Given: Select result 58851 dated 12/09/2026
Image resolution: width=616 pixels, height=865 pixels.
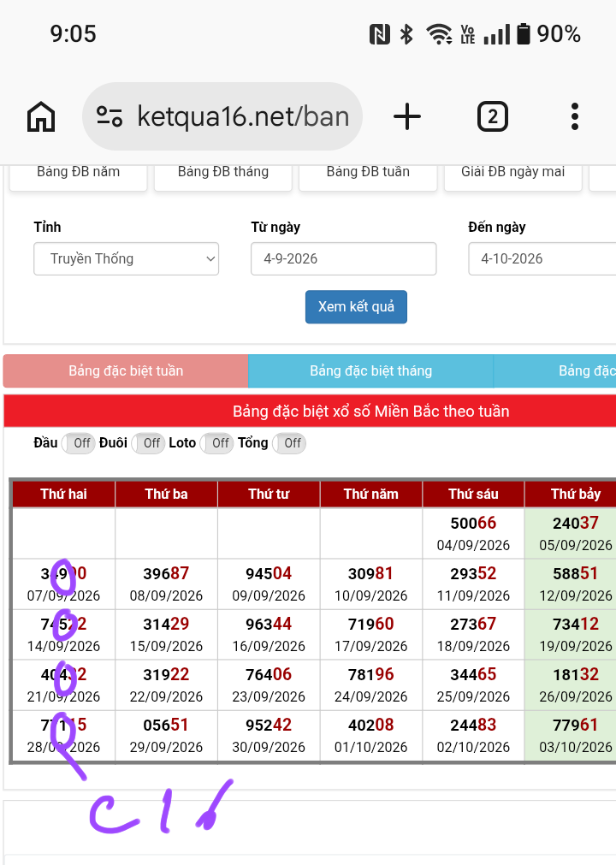Looking at the screenshot, I should click(x=571, y=584).
